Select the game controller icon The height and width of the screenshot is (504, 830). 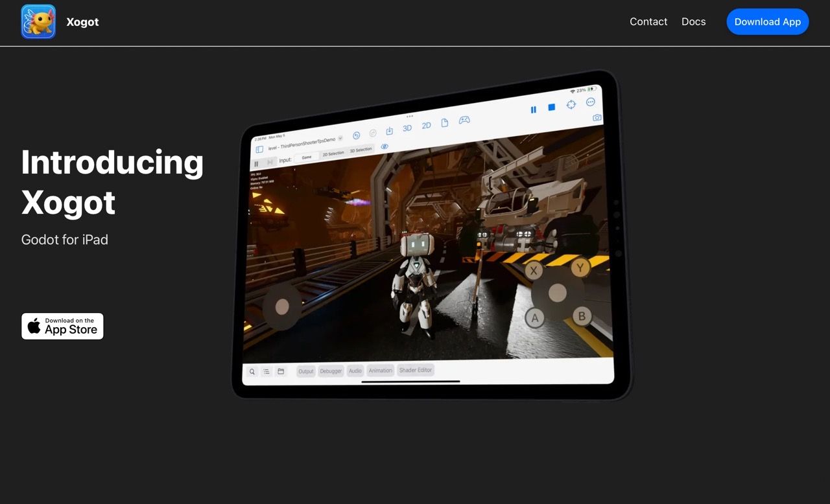464,120
